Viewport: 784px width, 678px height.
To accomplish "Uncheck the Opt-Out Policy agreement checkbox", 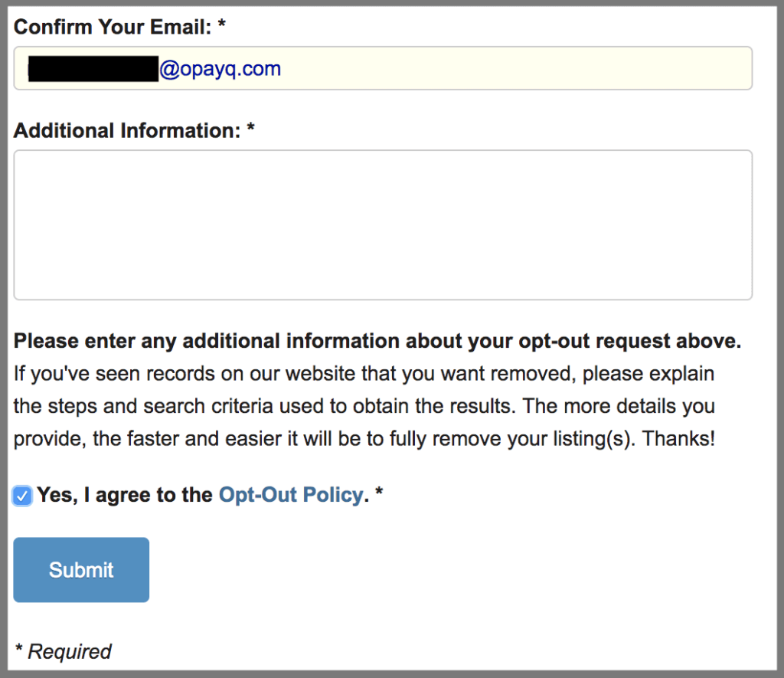I will [23, 496].
